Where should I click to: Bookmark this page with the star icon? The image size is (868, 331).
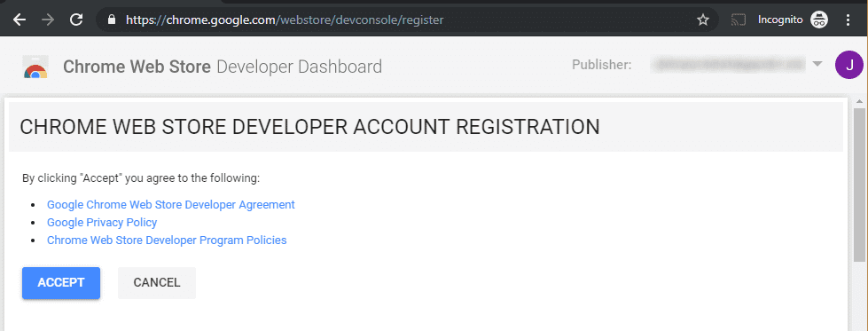tap(703, 20)
